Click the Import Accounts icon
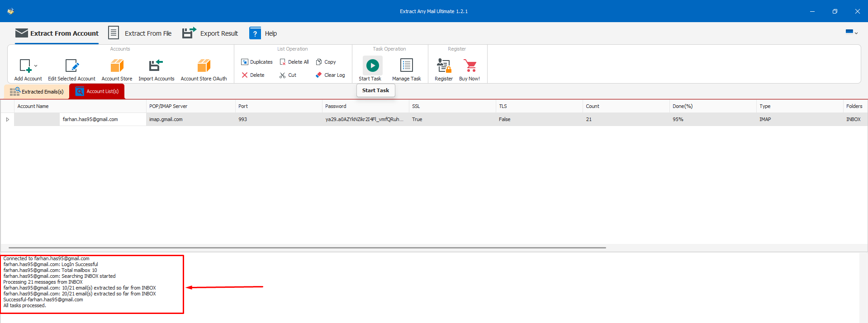The height and width of the screenshot is (323, 868). pos(156,66)
